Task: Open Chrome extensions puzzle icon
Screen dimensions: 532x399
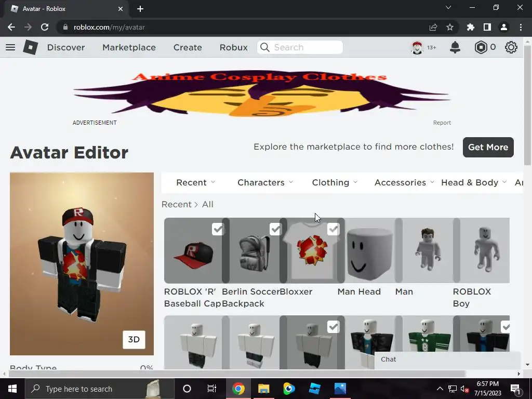Action: 471,27
